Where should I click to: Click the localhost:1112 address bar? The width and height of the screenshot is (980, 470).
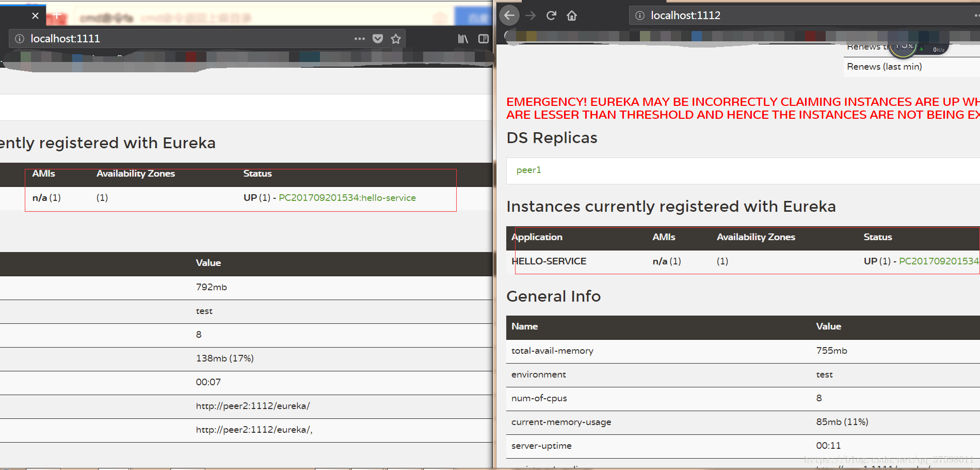click(x=804, y=15)
